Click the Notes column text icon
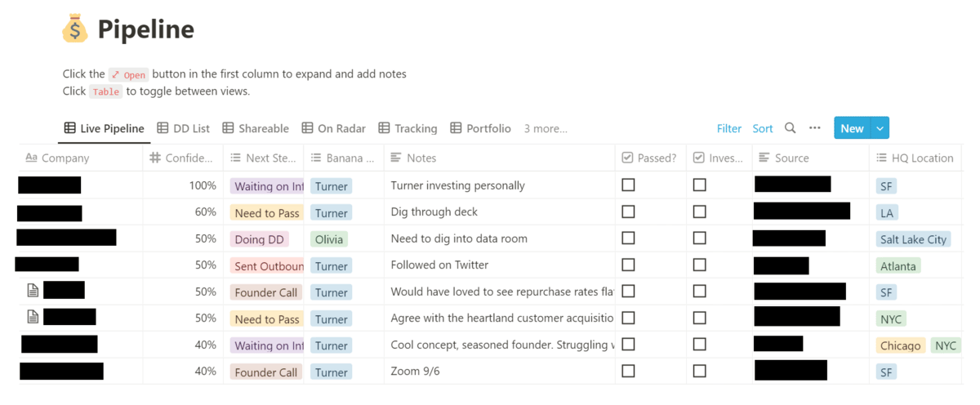The height and width of the screenshot is (405, 980). tap(396, 158)
